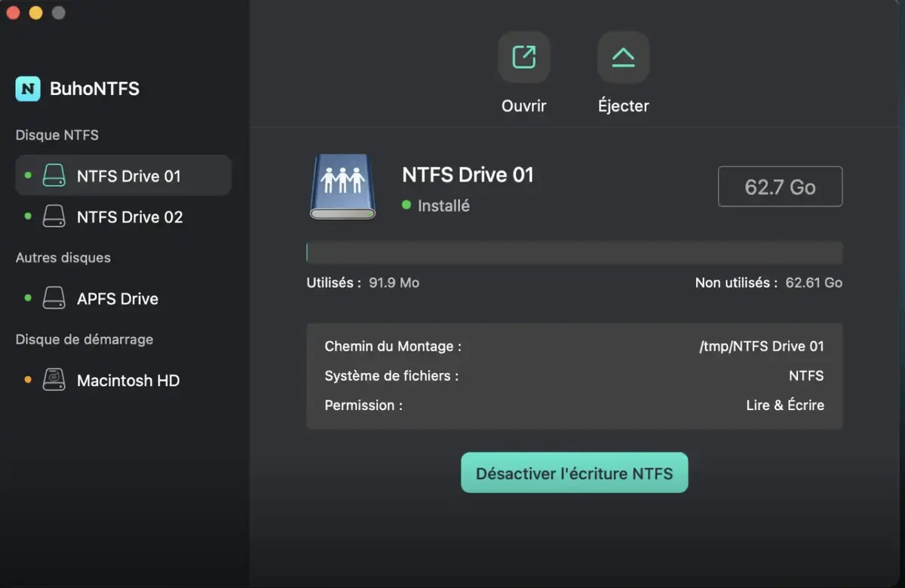Click the /tmp/NTFS Drive 01 mount path

click(762, 347)
